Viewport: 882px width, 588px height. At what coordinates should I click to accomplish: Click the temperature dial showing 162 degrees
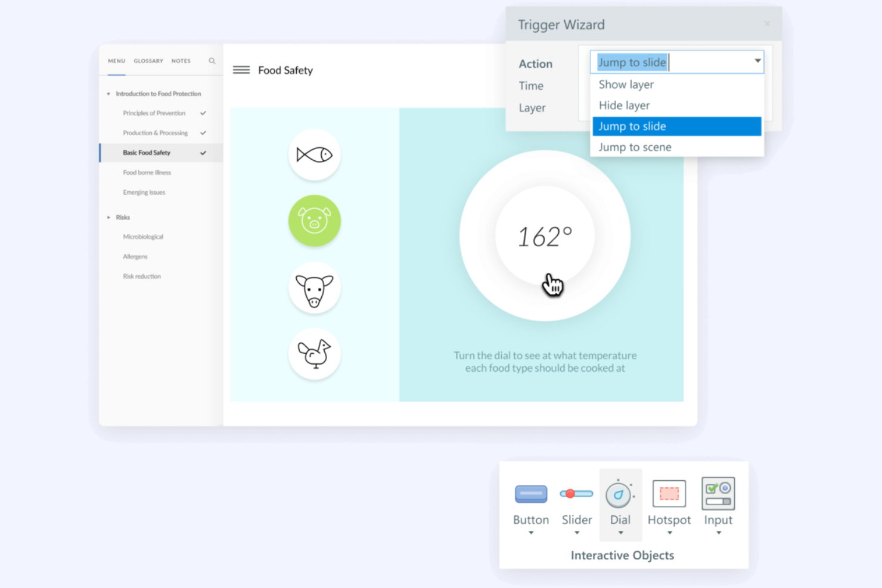pos(544,236)
